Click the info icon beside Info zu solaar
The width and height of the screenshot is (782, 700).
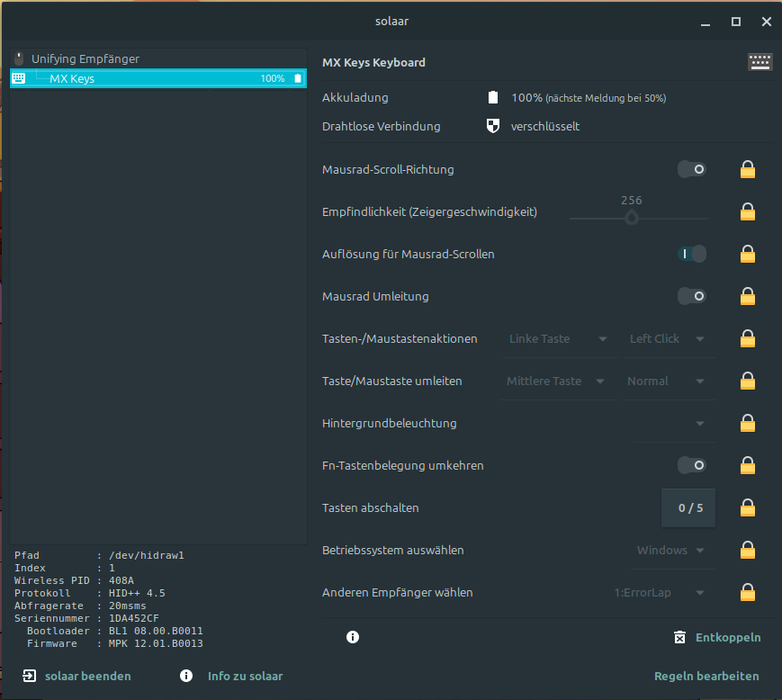(186, 676)
